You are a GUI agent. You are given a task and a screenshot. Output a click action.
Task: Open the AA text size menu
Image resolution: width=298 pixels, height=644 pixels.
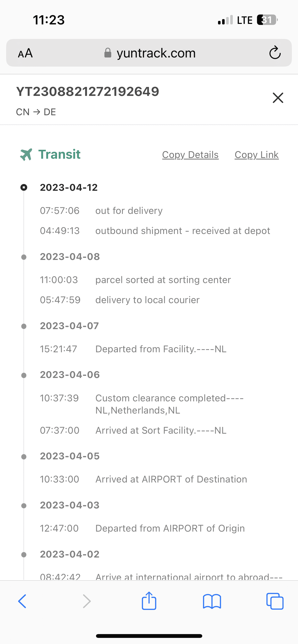(25, 53)
